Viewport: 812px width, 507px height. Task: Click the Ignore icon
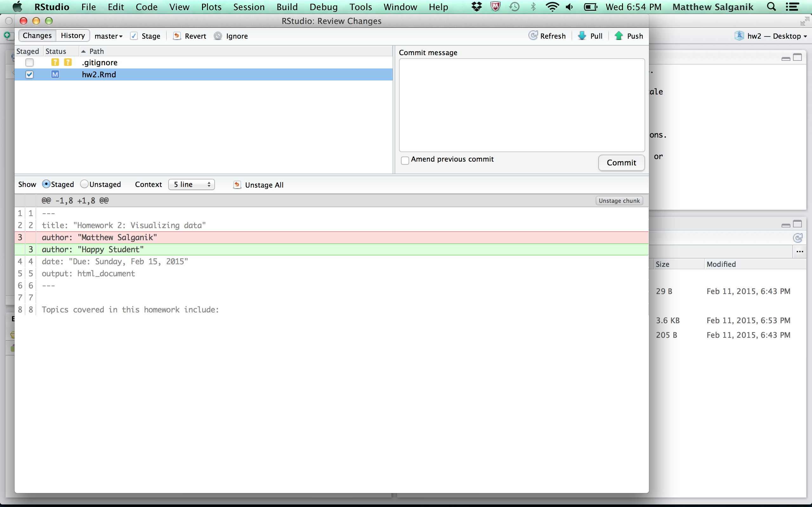click(218, 36)
